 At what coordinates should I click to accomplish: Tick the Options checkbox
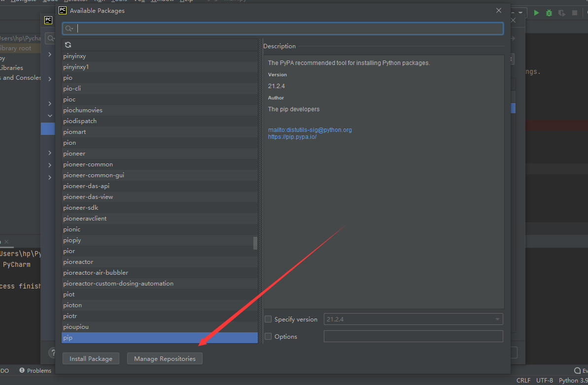268,337
